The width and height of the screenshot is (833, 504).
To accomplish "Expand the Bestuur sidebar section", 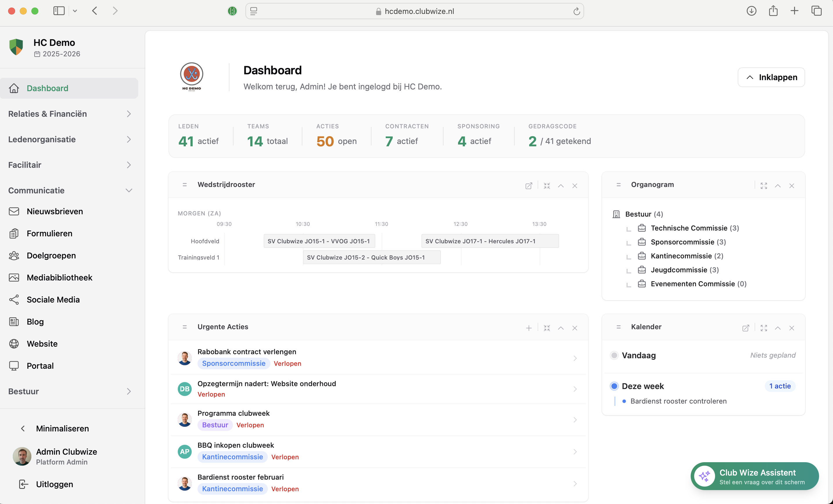I will click(129, 391).
